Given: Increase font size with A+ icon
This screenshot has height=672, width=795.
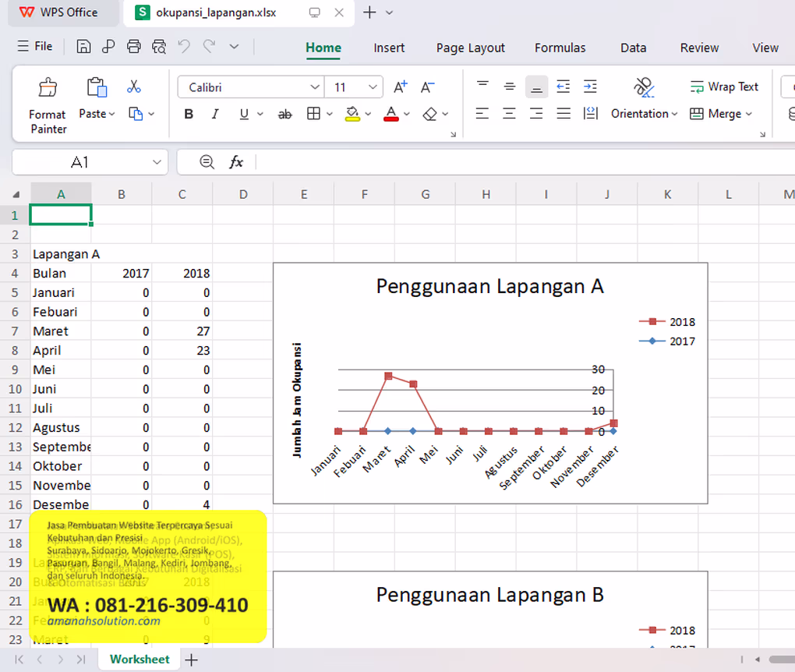Looking at the screenshot, I should point(401,87).
